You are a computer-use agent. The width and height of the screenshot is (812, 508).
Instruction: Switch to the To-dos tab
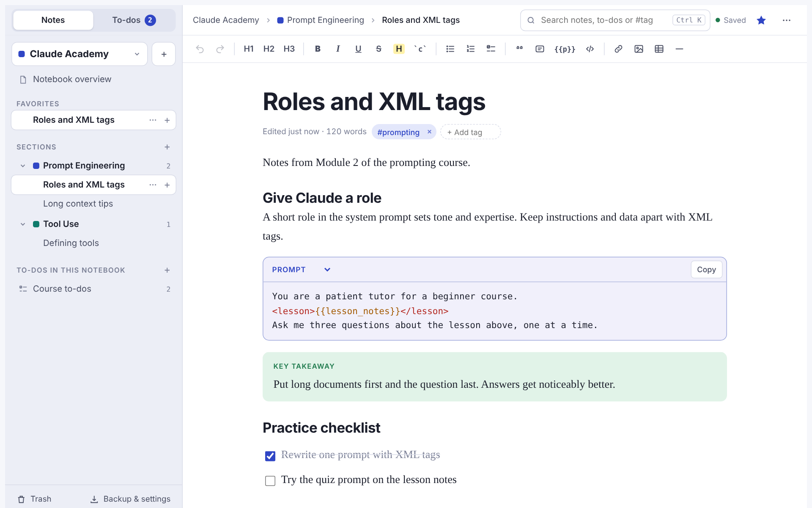click(134, 20)
